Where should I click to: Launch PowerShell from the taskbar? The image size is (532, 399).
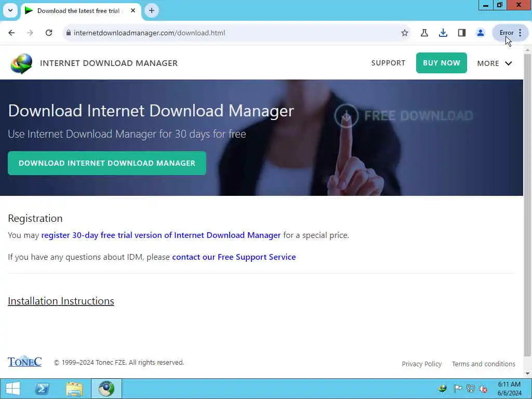click(x=42, y=389)
